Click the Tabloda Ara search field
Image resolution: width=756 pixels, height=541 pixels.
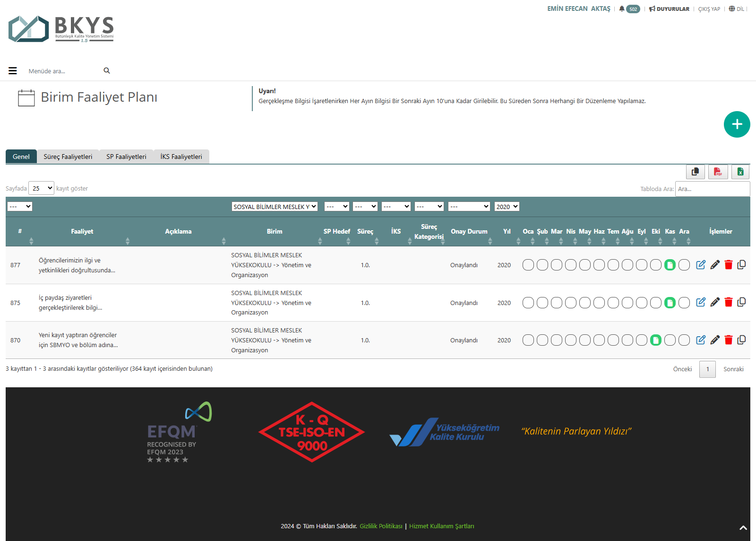coord(712,189)
